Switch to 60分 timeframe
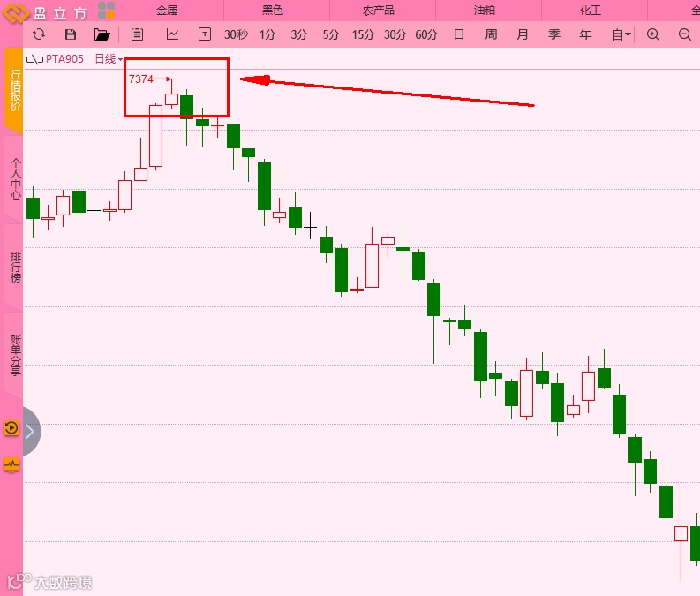This screenshot has height=596, width=700. point(426,34)
